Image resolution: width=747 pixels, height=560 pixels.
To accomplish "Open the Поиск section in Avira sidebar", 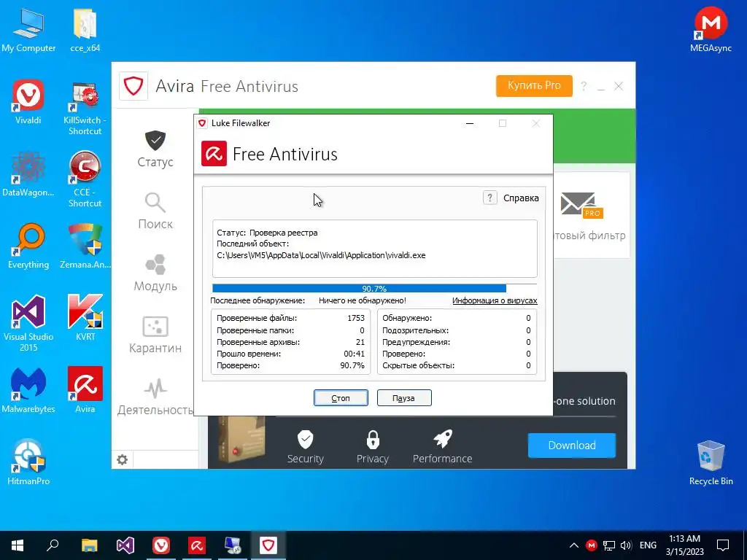I will coord(155,211).
